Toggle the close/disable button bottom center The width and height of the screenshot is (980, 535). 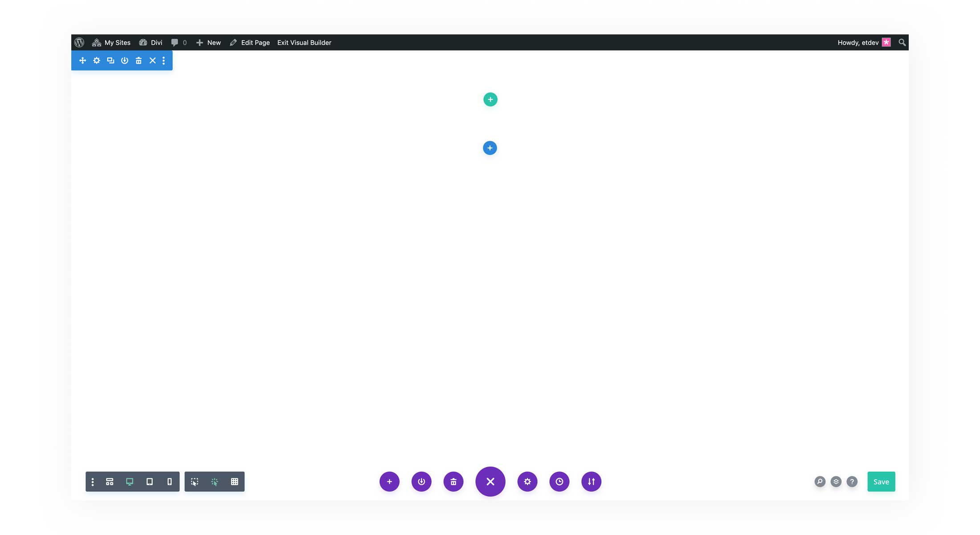coord(490,481)
